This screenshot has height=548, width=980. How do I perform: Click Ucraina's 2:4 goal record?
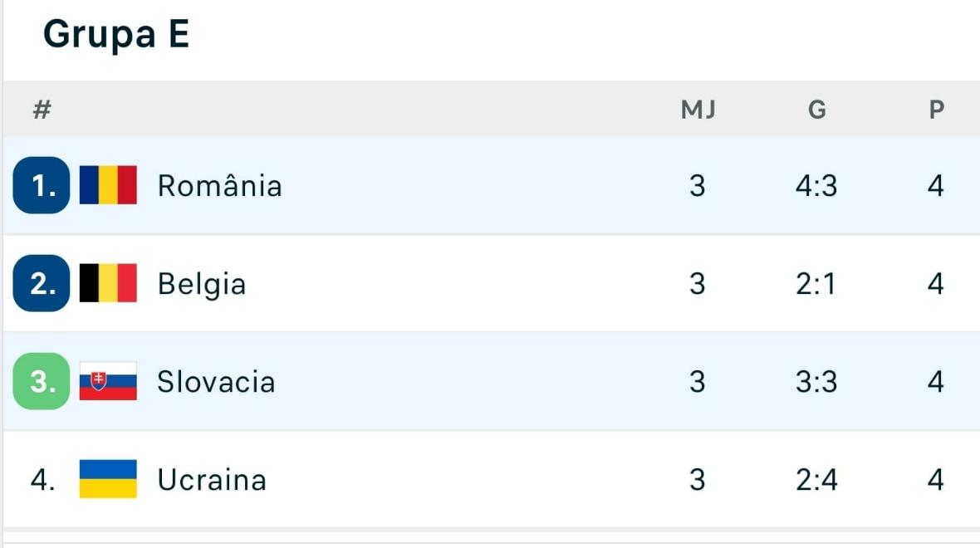(x=816, y=480)
